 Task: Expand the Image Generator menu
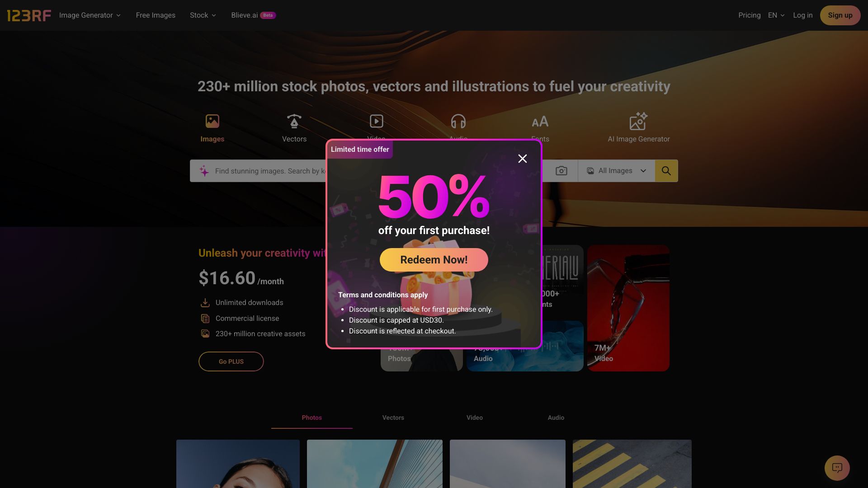click(x=90, y=15)
